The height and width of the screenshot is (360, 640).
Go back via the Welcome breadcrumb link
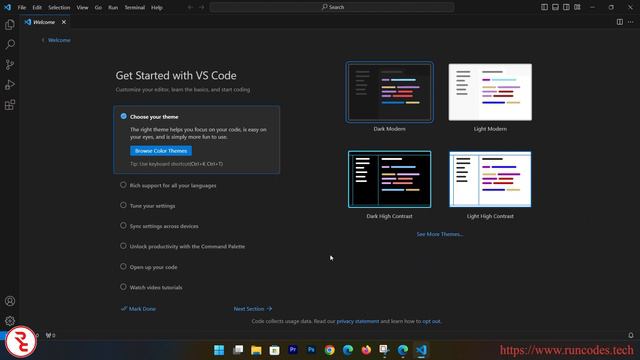point(59,40)
